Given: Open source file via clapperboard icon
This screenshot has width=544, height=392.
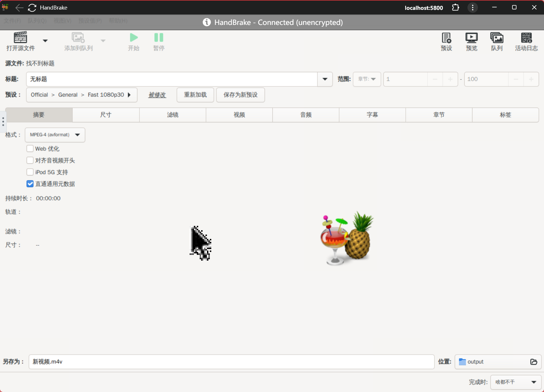Looking at the screenshot, I should pos(20,38).
